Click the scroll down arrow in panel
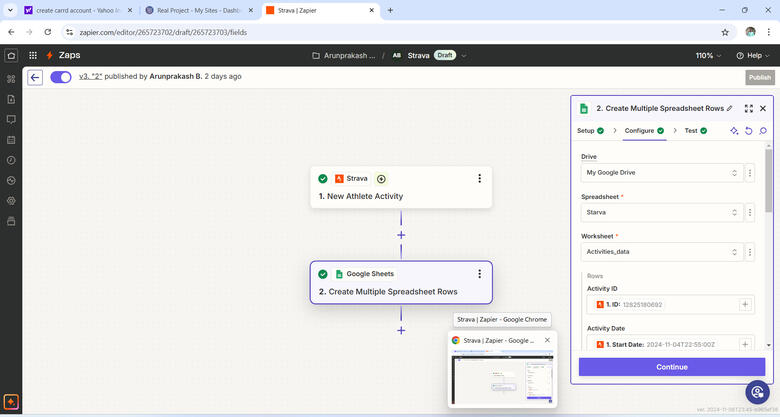 769,345
